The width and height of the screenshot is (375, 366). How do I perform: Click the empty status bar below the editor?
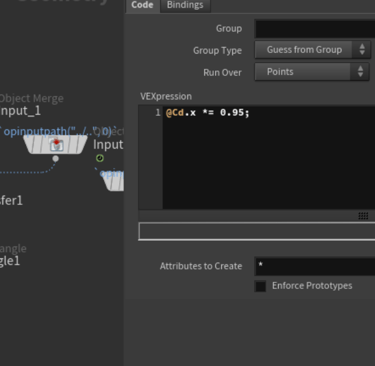click(x=257, y=231)
